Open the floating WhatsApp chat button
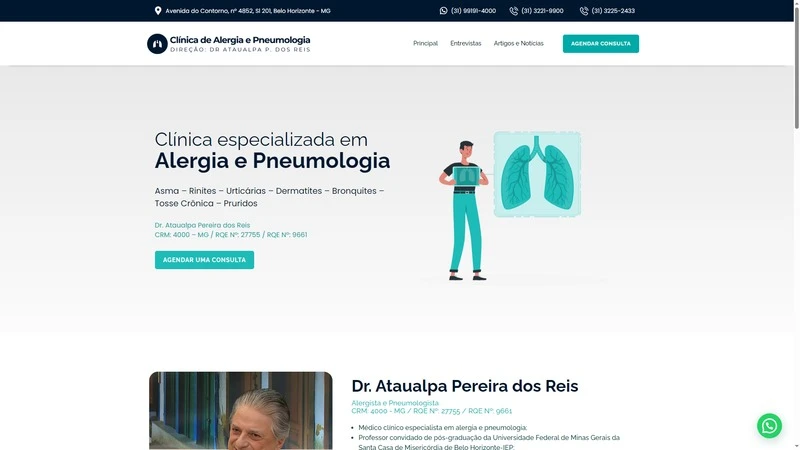The image size is (800, 450). point(769,426)
